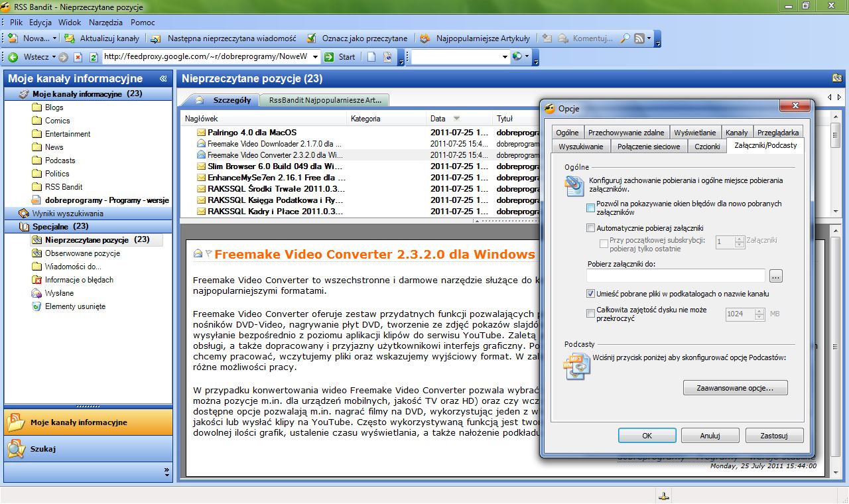Image resolution: width=849 pixels, height=504 pixels.
Task: Click the Wysłane sent items icon
Action: [37, 293]
